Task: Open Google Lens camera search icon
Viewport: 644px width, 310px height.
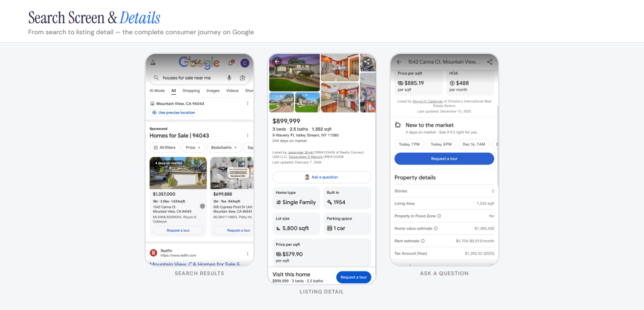Action: coord(242,78)
